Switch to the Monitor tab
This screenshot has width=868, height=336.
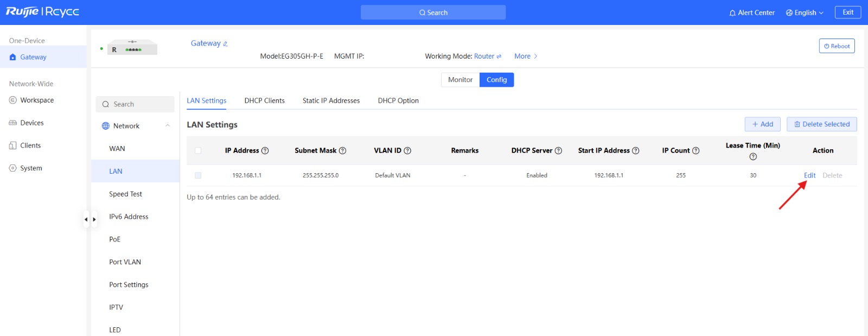point(460,80)
